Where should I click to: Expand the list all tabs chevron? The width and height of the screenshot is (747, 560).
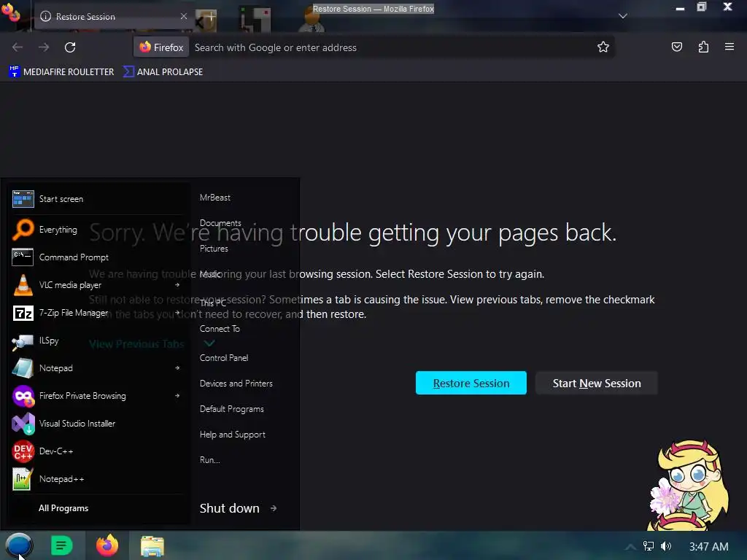tap(623, 16)
